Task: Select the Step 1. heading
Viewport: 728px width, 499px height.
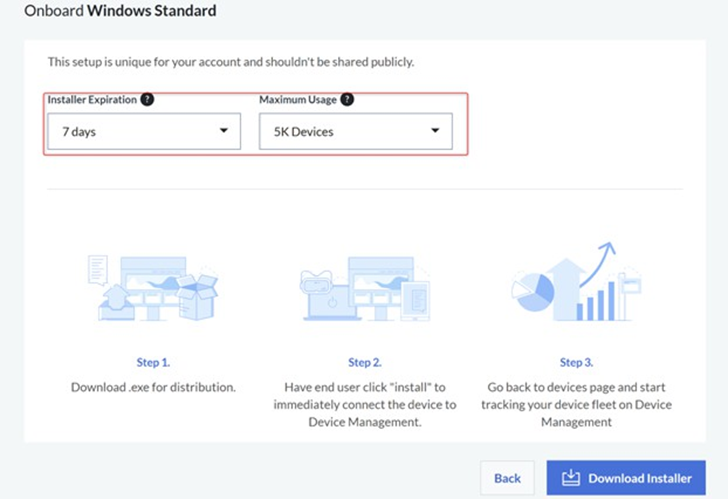Action: [153, 362]
